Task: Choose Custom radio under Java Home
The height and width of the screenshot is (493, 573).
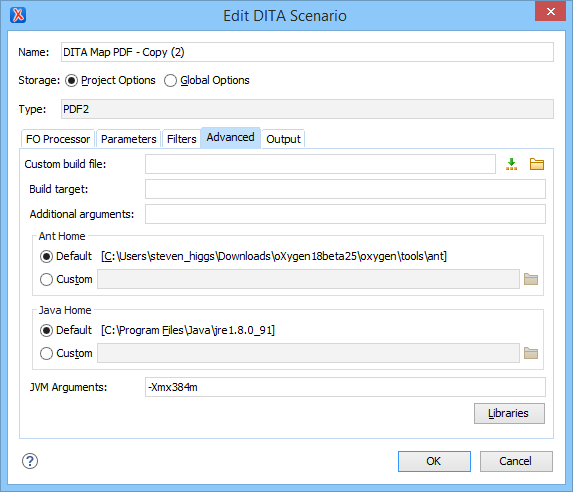Action: (46, 353)
